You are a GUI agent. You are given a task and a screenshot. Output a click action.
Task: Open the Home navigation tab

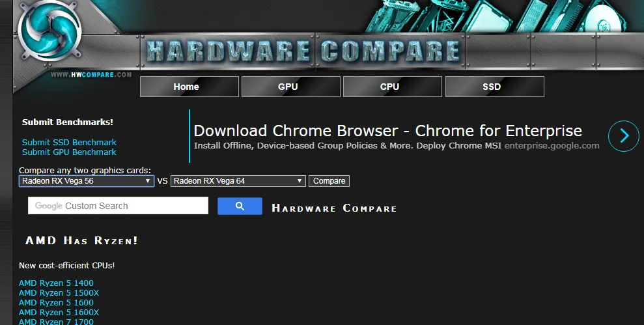(189, 87)
